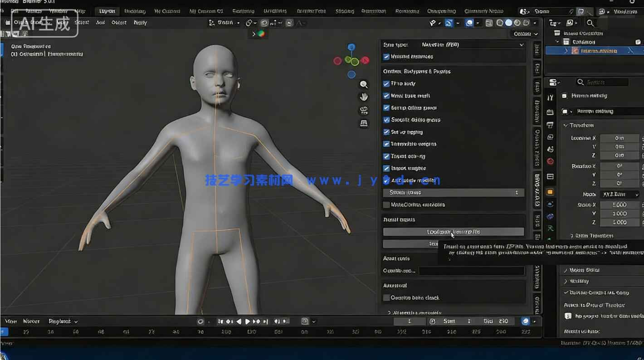Click the long gray preset button above MakeClothes
Screen dimensions: 644x360
(x=453, y=192)
